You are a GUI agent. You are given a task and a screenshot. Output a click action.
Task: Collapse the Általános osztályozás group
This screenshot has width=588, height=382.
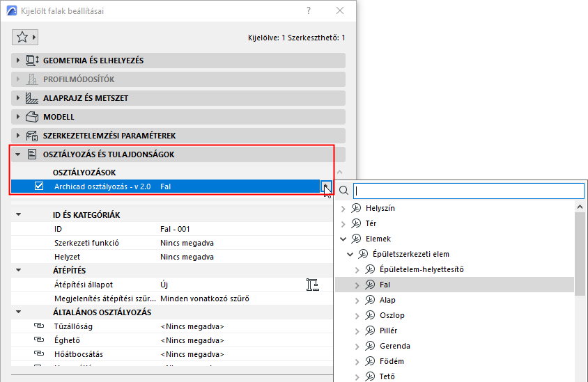pos(18,312)
